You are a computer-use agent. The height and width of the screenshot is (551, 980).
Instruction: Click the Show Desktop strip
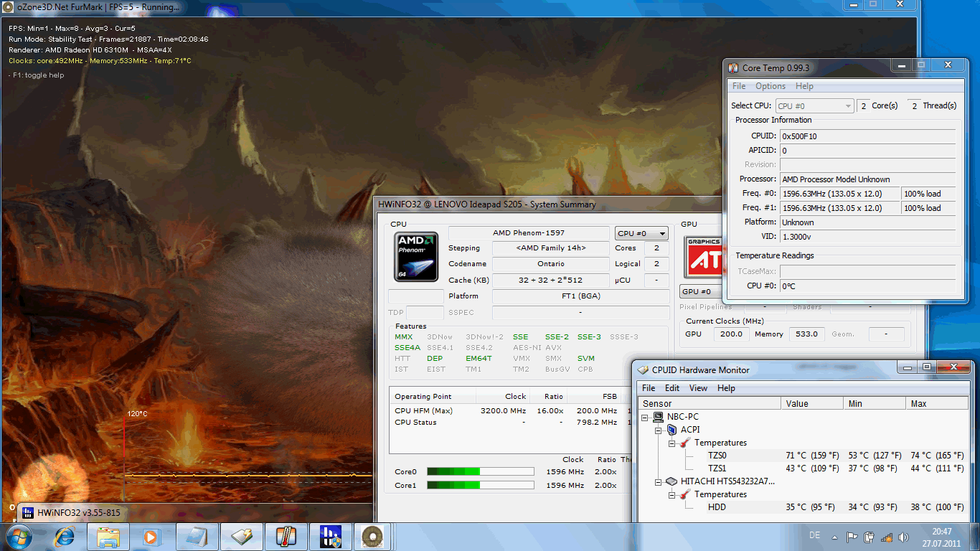974,537
